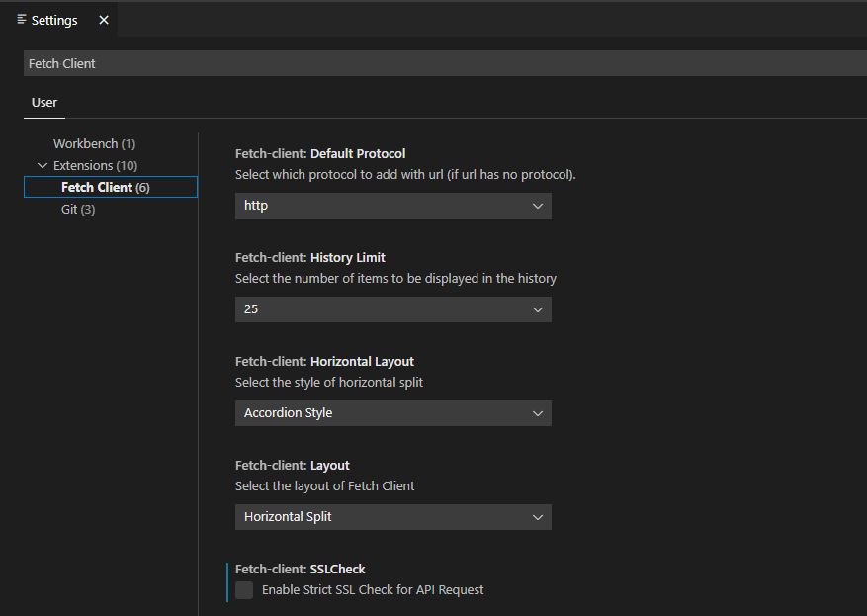Open the History Limit 25 dropdown

(x=393, y=309)
